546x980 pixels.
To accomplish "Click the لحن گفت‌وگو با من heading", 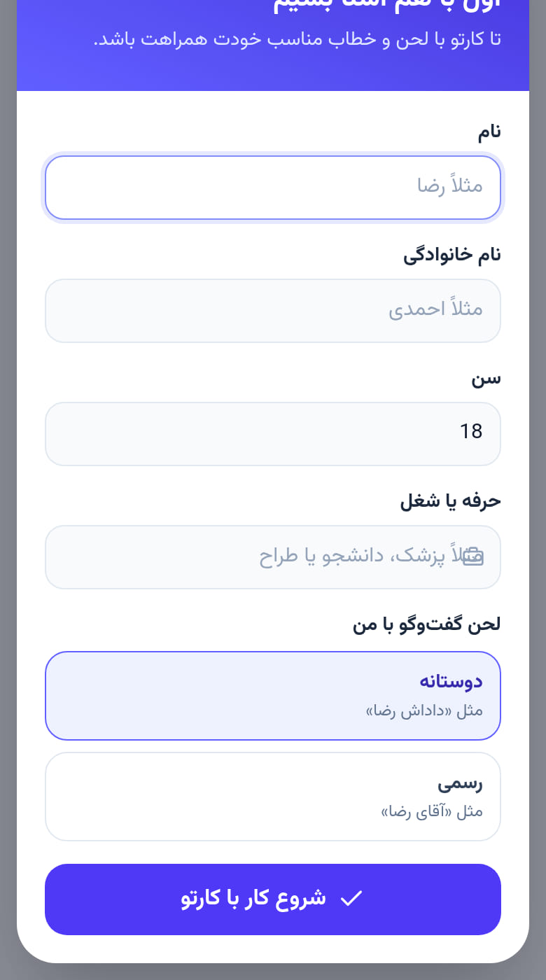I will pyautogui.click(x=427, y=624).
